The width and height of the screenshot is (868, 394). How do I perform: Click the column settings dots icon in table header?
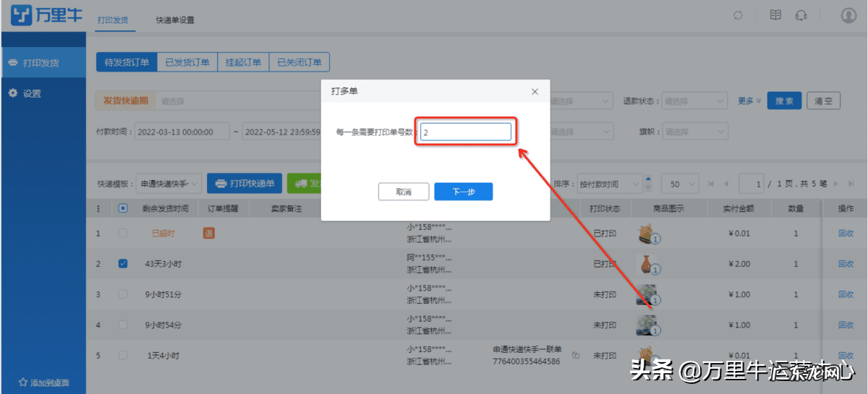99,209
